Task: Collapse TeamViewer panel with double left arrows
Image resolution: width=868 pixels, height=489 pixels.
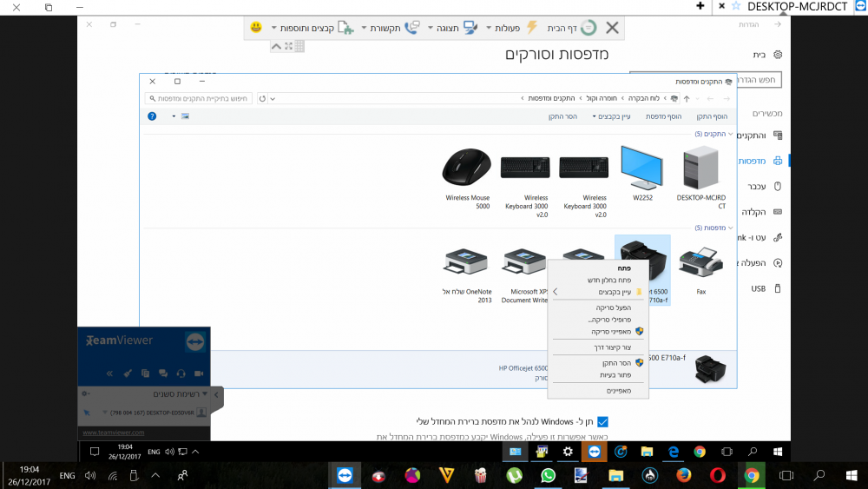Action: pyautogui.click(x=109, y=373)
